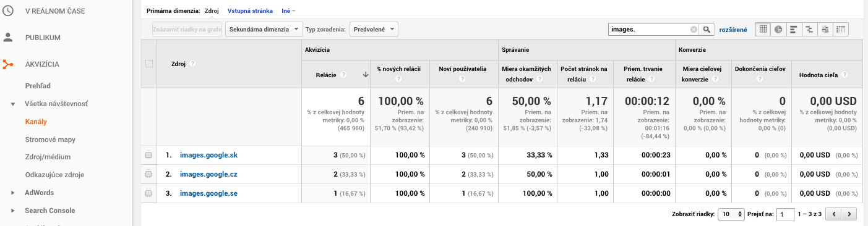The height and width of the screenshot is (226, 868).
Task: Select Vstupná stránka primary dimension
Action: tap(250, 11)
